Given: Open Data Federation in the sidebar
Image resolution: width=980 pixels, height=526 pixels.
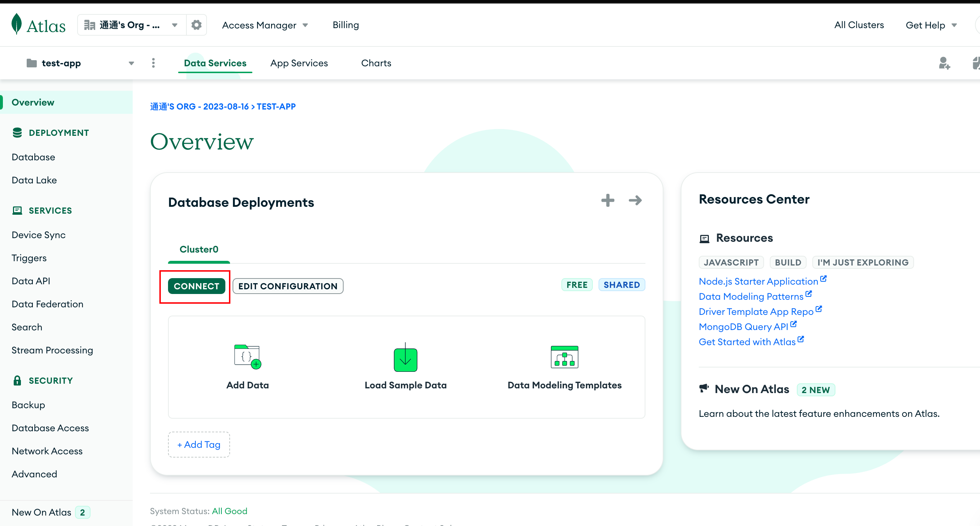Looking at the screenshot, I should (x=47, y=304).
